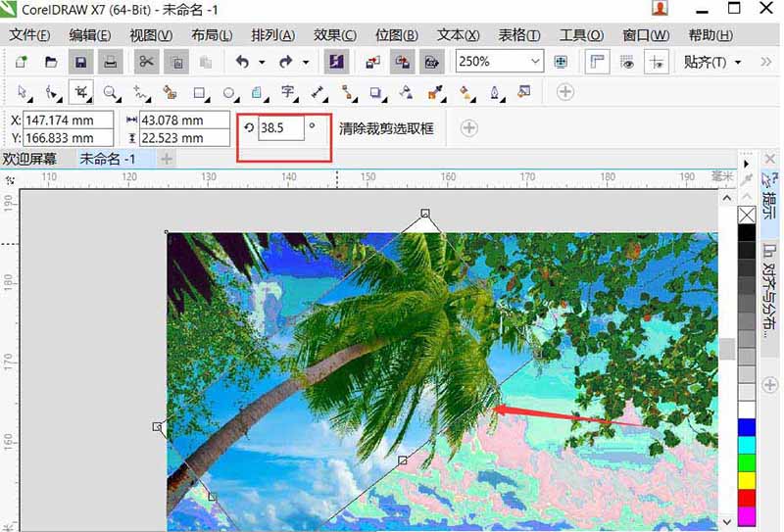Select the Outline Pen tool

coord(495,92)
